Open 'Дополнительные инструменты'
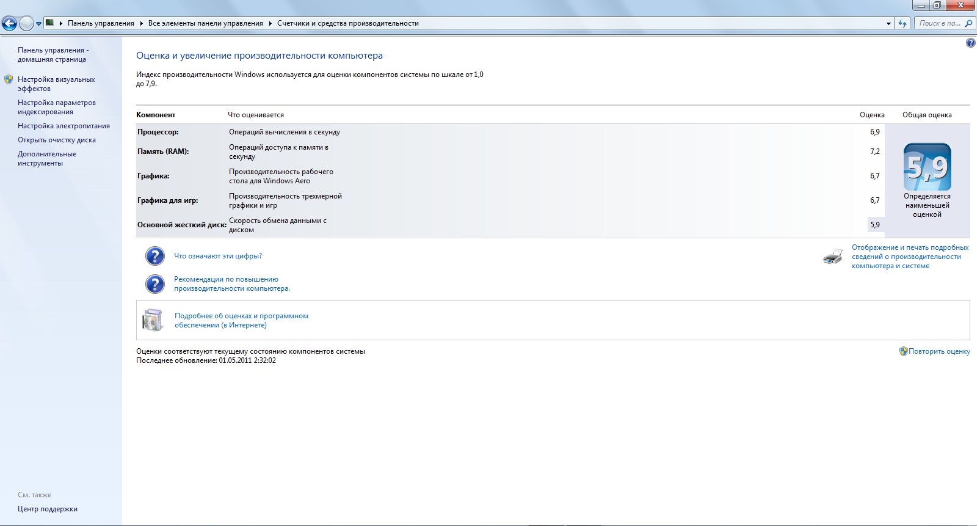Image resolution: width=980 pixels, height=526 pixels. (47, 159)
